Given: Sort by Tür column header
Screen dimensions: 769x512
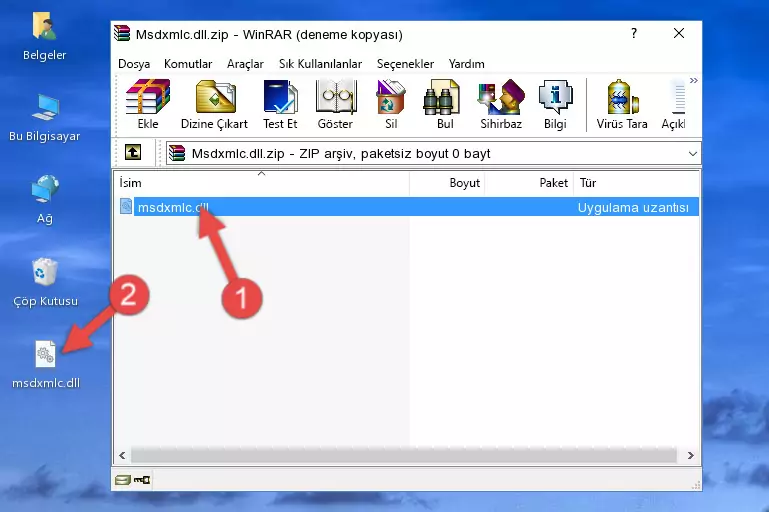Looking at the screenshot, I should pyautogui.click(x=636, y=183).
